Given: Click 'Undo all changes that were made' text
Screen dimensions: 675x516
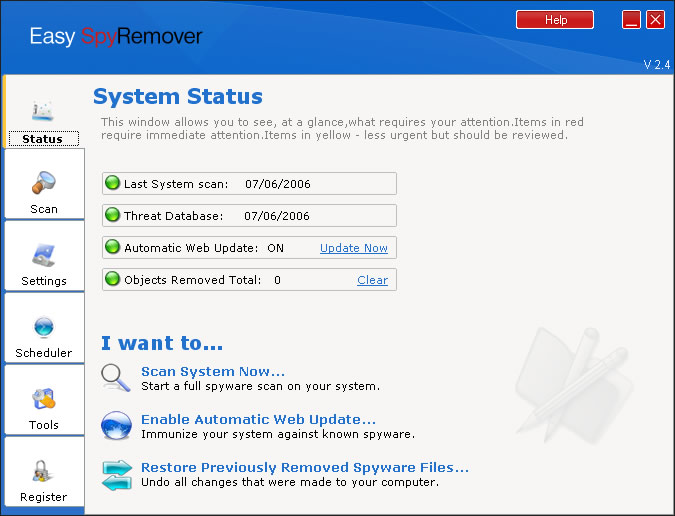Looking at the screenshot, I should point(290,482).
